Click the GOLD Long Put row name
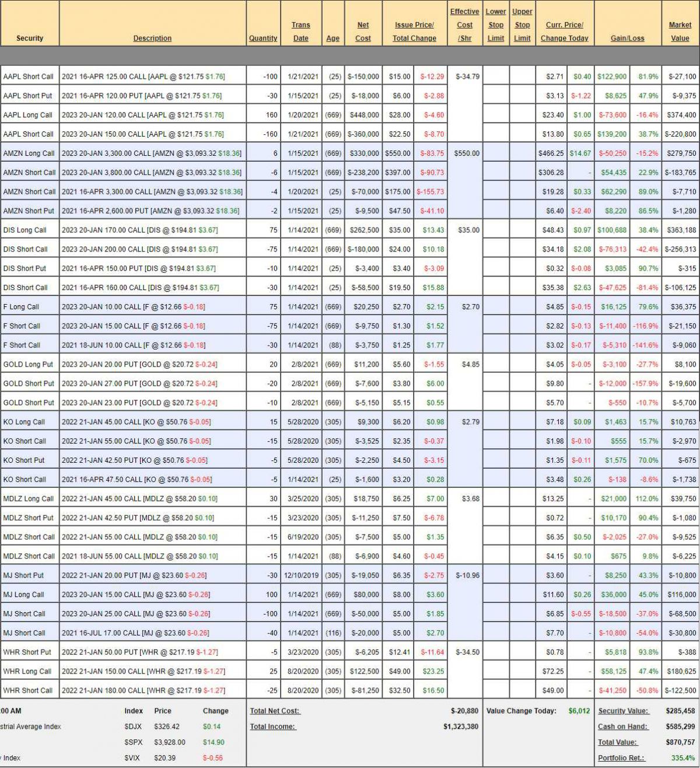The image size is (700, 768). pyautogui.click(x=28, y=365)
